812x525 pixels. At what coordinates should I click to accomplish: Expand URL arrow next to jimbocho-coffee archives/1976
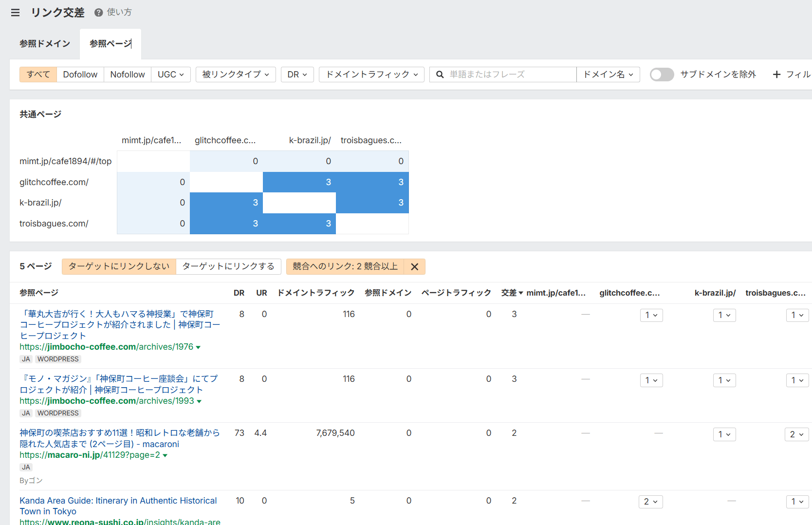coord(198,347)
